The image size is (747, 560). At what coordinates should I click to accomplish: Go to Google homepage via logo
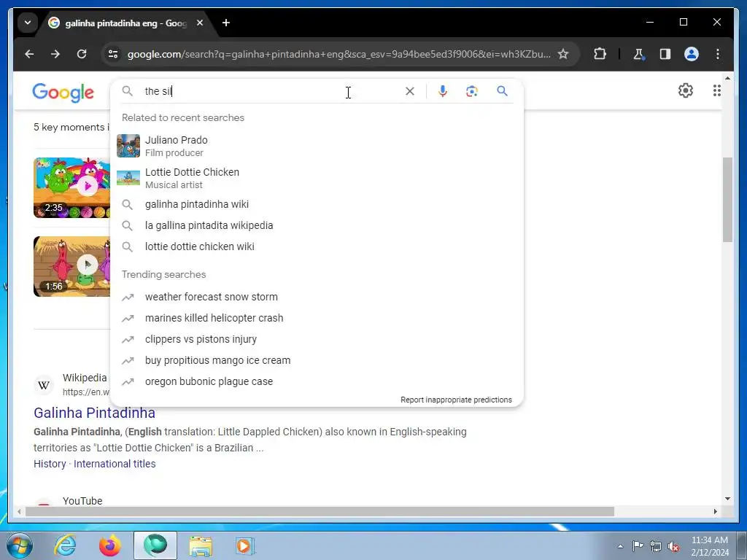click(63, 93)
